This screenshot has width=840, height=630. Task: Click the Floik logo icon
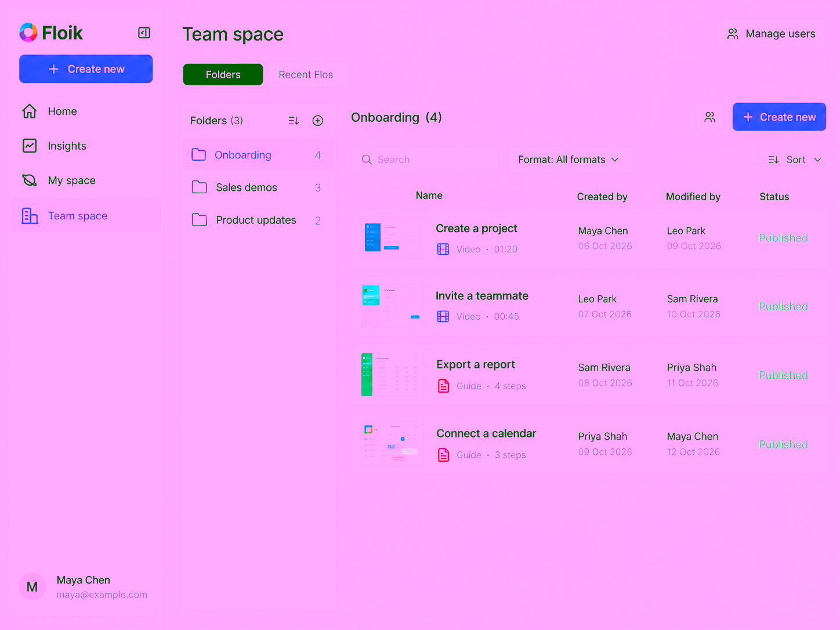[x=28, y=32]
